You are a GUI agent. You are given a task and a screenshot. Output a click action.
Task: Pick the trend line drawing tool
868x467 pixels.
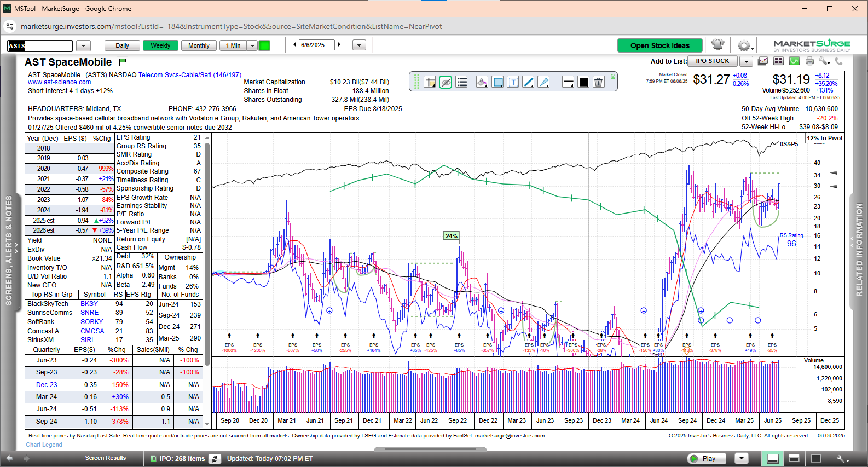click(x=528, y=82)
